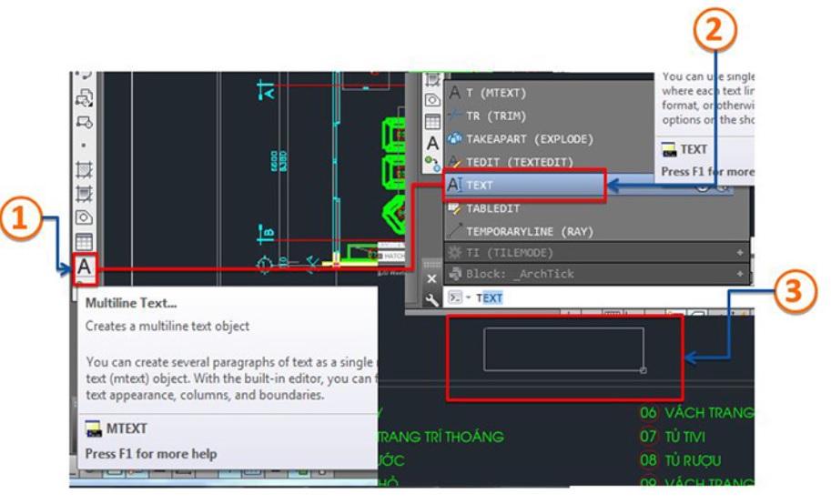Click the command prompt icon in command line

tap(455, 297)
